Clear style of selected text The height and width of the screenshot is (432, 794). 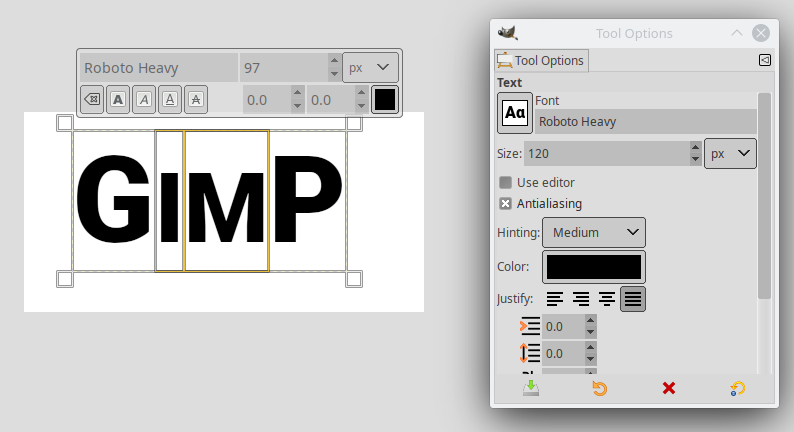[92, 99]
